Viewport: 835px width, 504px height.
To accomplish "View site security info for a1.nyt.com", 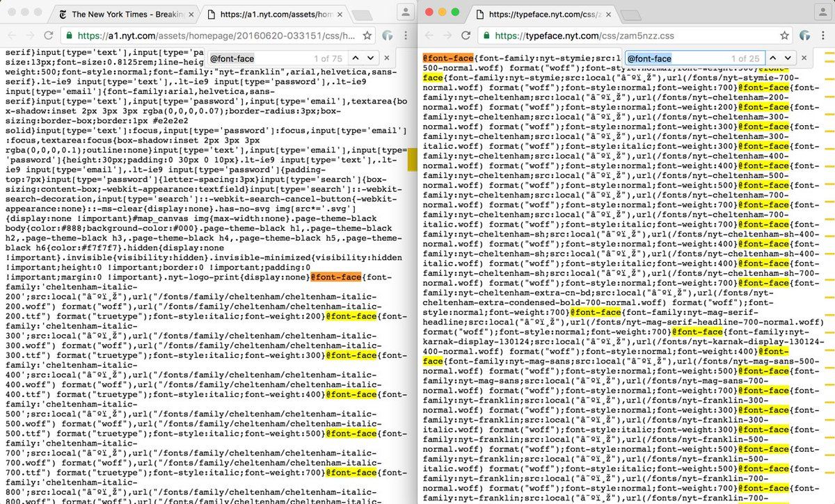I will click(70, 35).
